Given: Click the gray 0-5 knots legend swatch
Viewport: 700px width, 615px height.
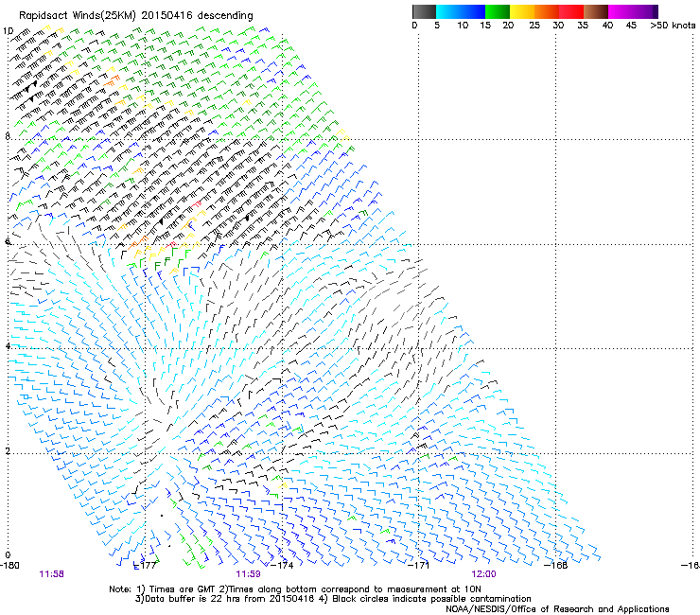Looking at the screenshot, I should [x=424, y=11].
